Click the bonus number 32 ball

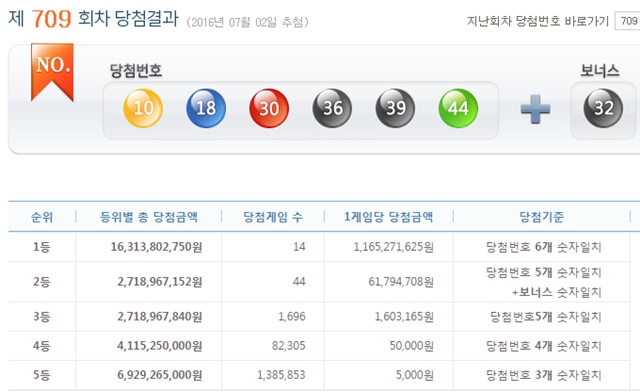coord(603,108)
